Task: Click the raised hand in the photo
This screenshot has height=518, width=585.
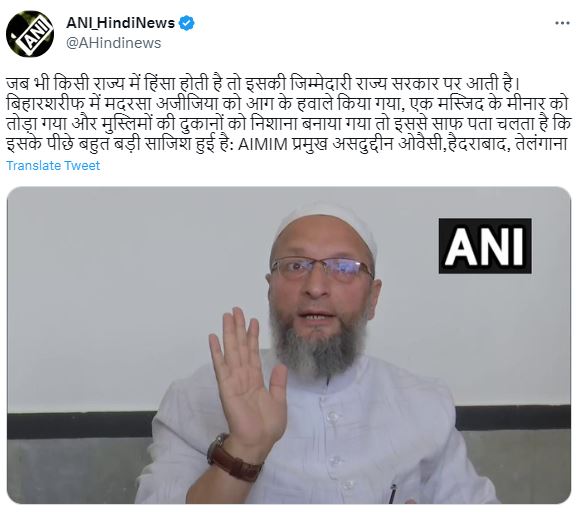Action: pyautogui.click(x=245, y=377)
